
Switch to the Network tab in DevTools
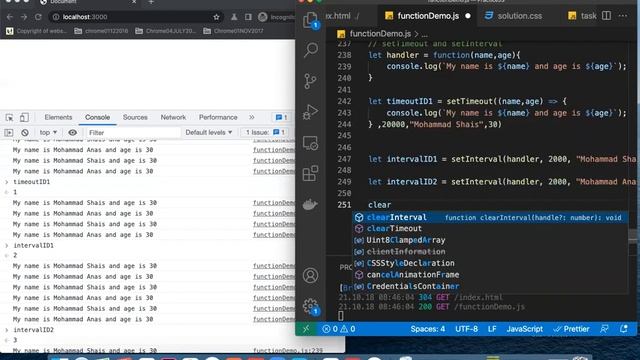click(x=173, y=118)
